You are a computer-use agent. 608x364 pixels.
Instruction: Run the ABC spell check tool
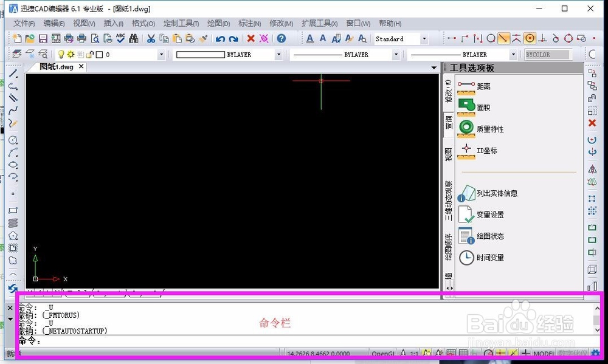click(x=120, y=38)
